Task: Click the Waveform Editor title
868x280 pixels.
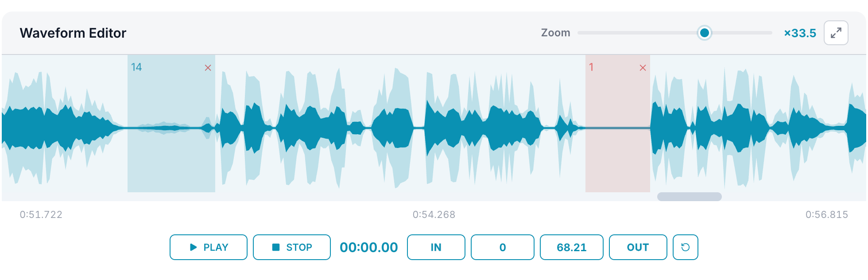Action: (x=73, y=33)
